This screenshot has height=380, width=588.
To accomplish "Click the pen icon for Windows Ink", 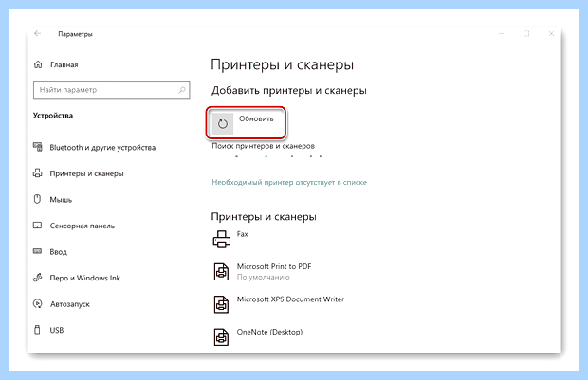I will pos(38,278).
